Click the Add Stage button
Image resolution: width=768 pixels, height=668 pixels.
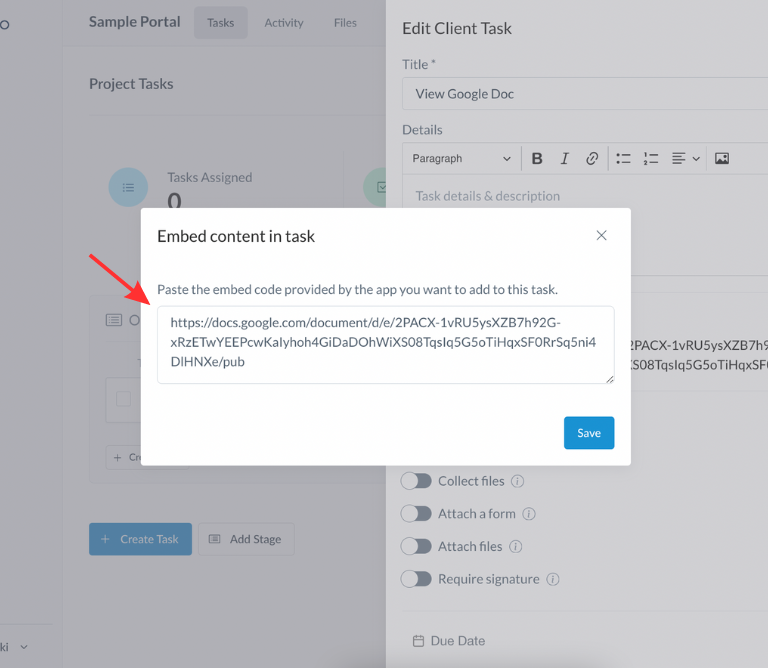tap(245, 539)
